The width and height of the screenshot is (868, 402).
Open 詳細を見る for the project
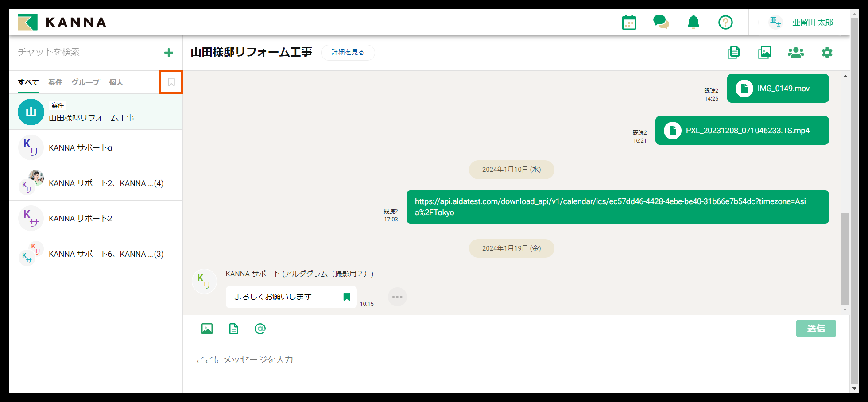[x=348, y=52]
